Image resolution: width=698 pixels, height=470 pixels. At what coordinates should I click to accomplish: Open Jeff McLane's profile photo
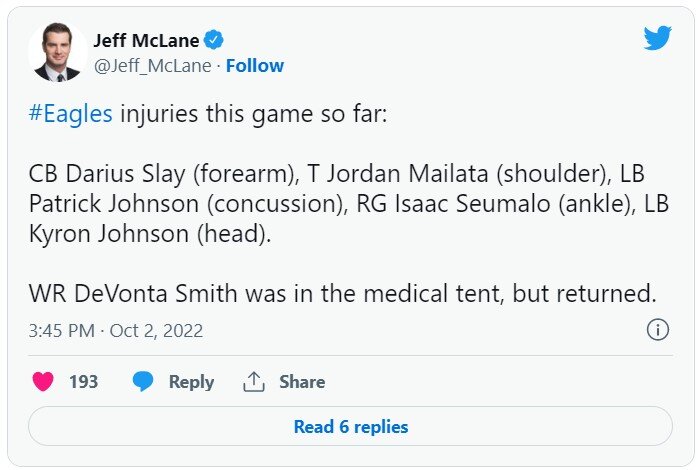(x=56, y=52)
